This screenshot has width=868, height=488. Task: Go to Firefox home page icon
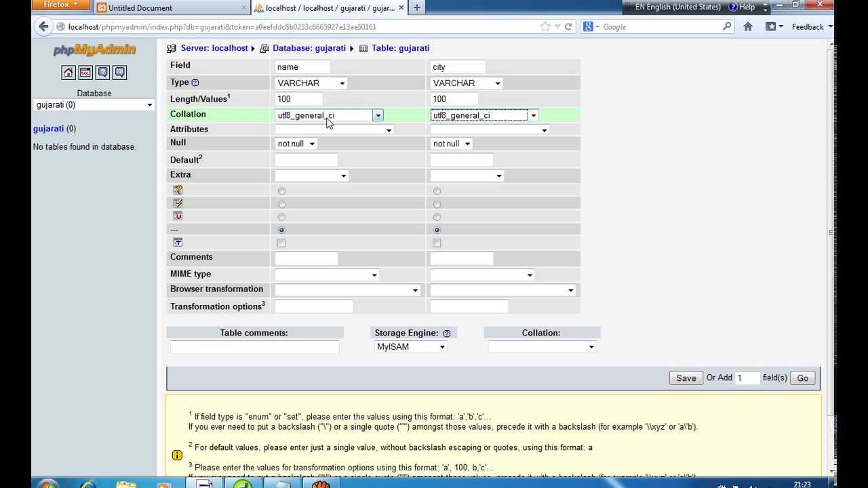click(x=748, y=26)
